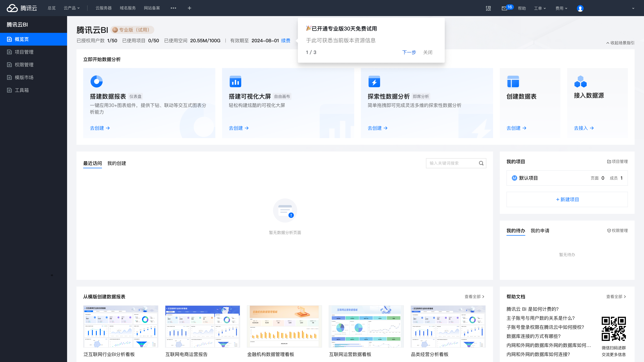
Task: Expand the 费用 dropdown menu
Action: [x=561, y=8]
